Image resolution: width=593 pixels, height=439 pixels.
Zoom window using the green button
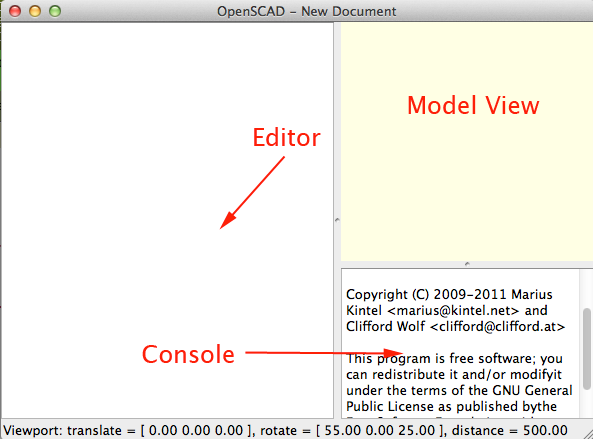[x=55, y=11]
